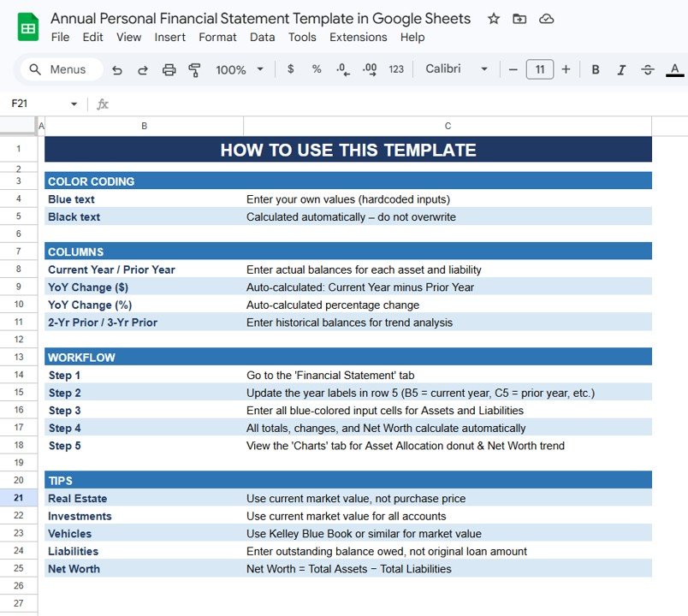Screen dimensions: 688x616
Task: Format selection as currency
Action: point(290,69)
